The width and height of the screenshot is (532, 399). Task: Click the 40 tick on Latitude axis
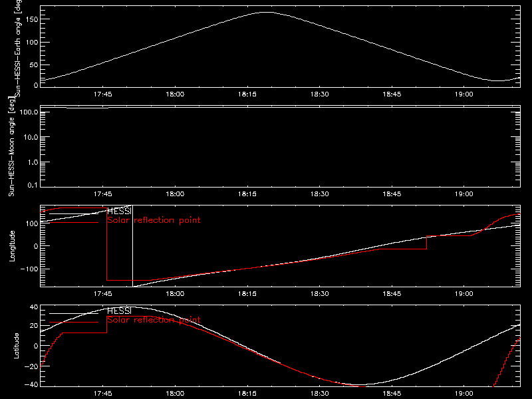click(35, 307)
